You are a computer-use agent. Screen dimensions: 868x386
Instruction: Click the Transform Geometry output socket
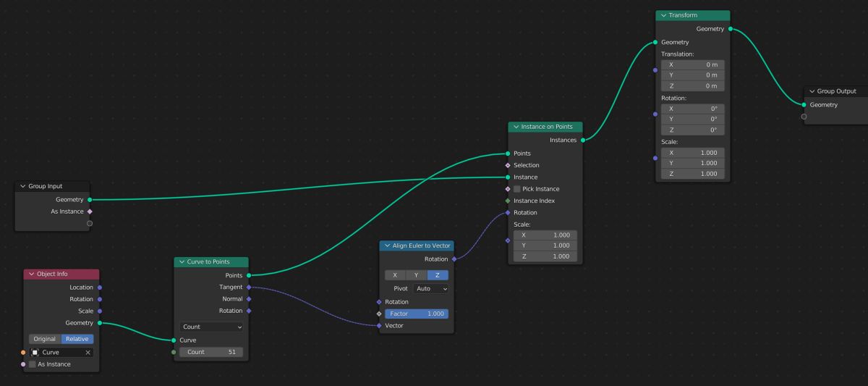click(731, 29)
